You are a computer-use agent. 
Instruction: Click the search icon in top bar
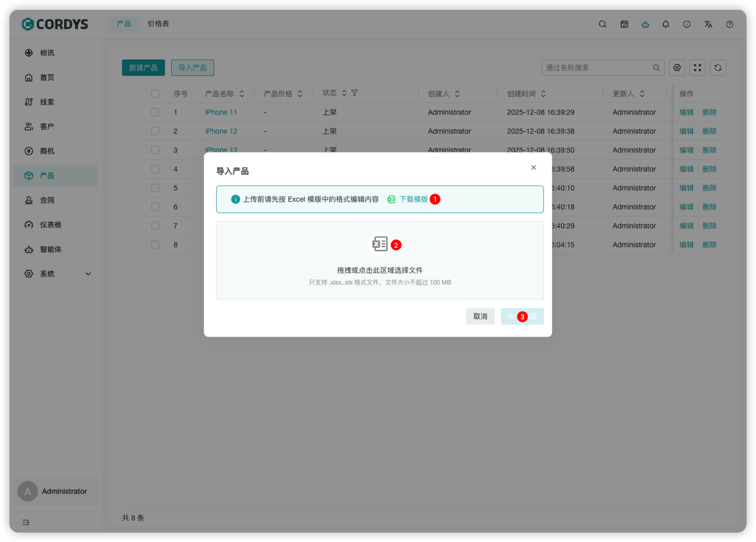(602, 24)
